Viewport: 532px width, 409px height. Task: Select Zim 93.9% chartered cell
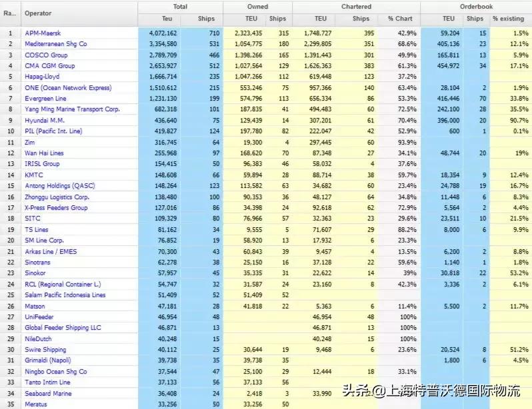click(x=399, y=143)
